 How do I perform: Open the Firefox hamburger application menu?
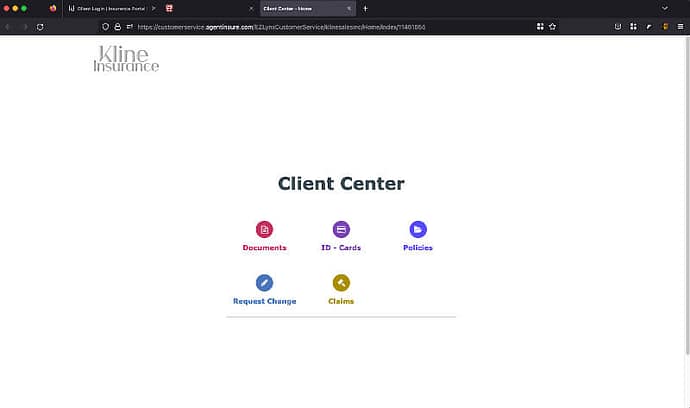(680, 27)
